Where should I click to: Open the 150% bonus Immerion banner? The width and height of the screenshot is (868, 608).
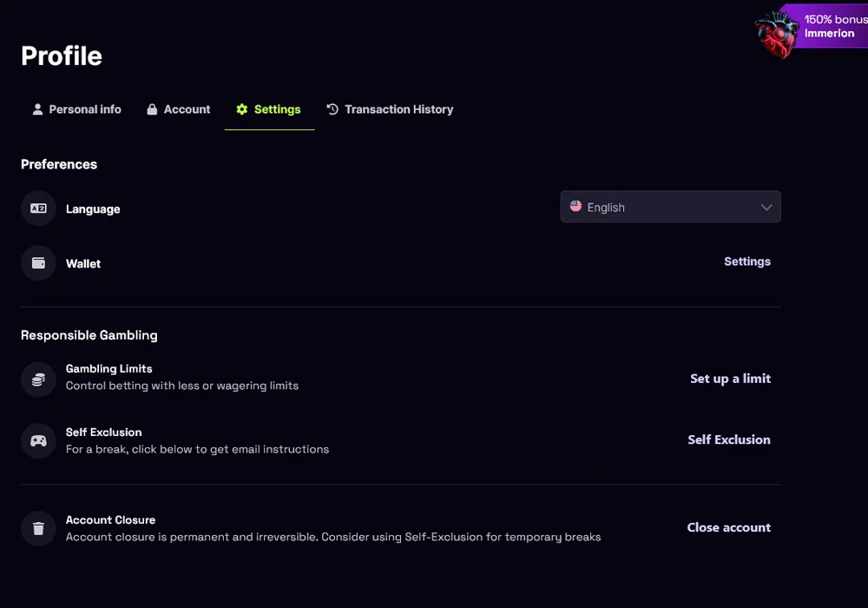click(833, 26)
